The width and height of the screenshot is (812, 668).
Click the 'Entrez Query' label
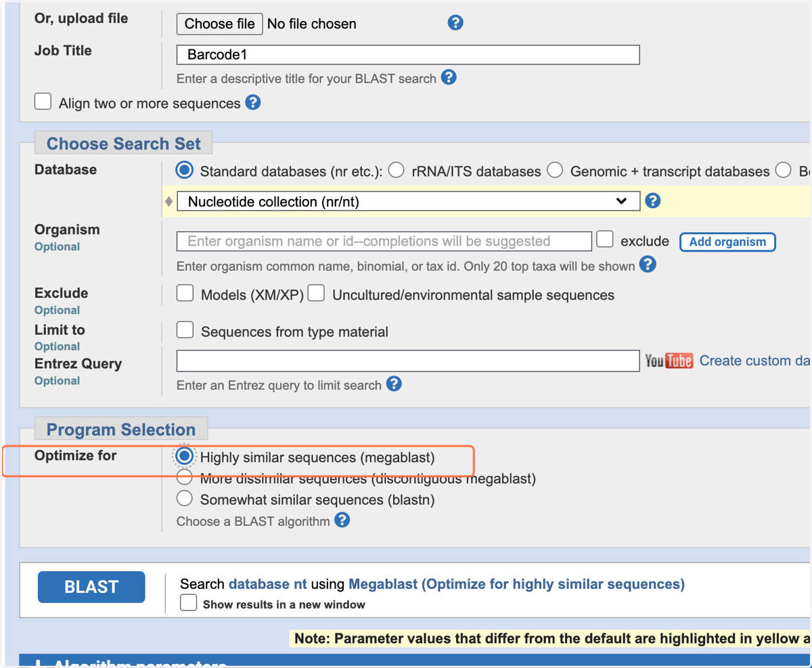point(78,363)
